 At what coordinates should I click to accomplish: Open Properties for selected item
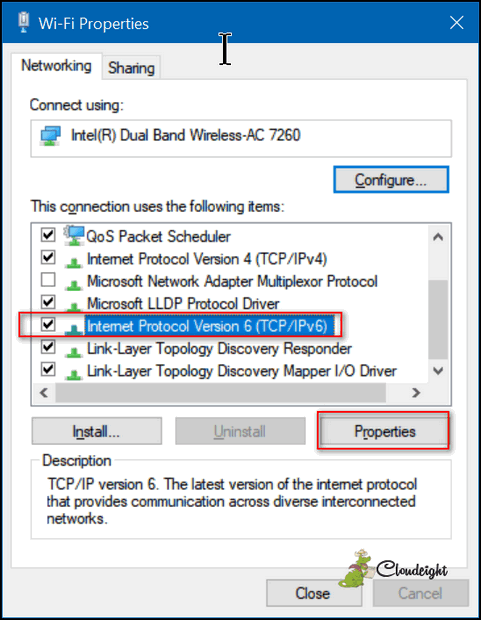click(383, 431)
